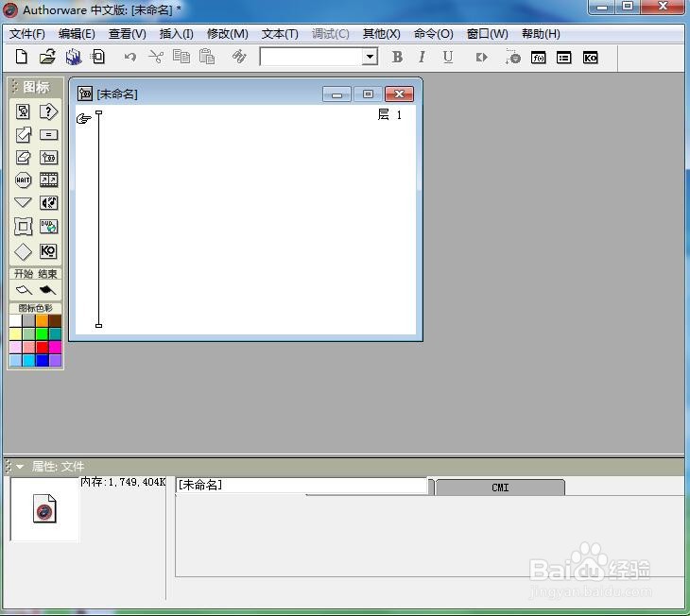Open the 文件(F) menu
Screen dimensions: 690x616
[x=27, y=34]
